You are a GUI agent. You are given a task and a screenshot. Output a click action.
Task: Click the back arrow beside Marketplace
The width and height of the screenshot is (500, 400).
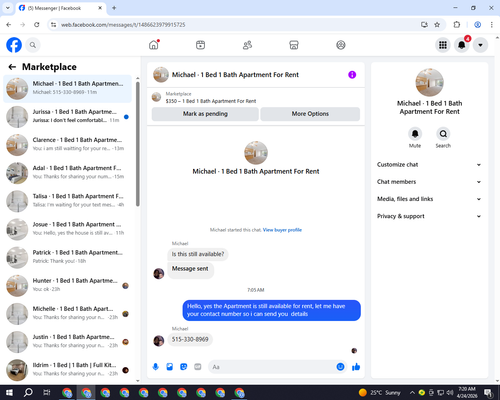click(x=12, y=67)
